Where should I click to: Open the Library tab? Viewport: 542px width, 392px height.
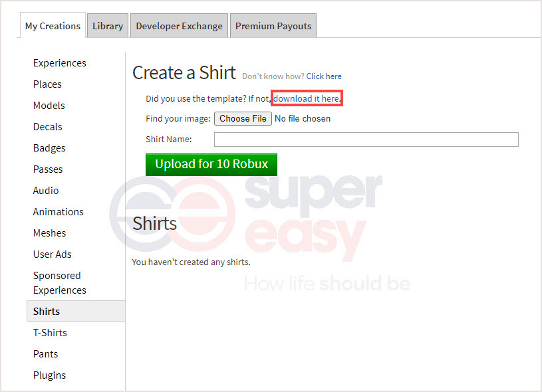(x=108, y=26)
